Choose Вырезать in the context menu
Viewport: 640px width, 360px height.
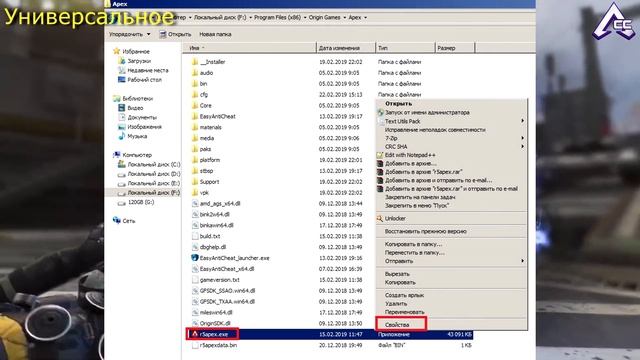pyautogui.click(x=397, y=273)
